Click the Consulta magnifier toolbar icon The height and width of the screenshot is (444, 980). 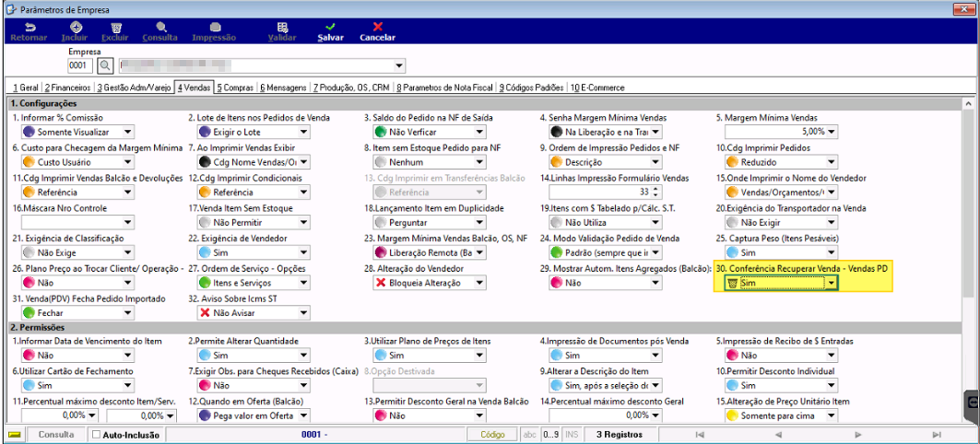click(160, 27)
